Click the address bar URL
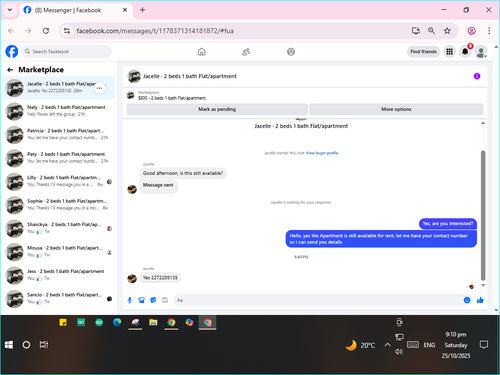Screen dimensions: 500x375 pos(155,31)
